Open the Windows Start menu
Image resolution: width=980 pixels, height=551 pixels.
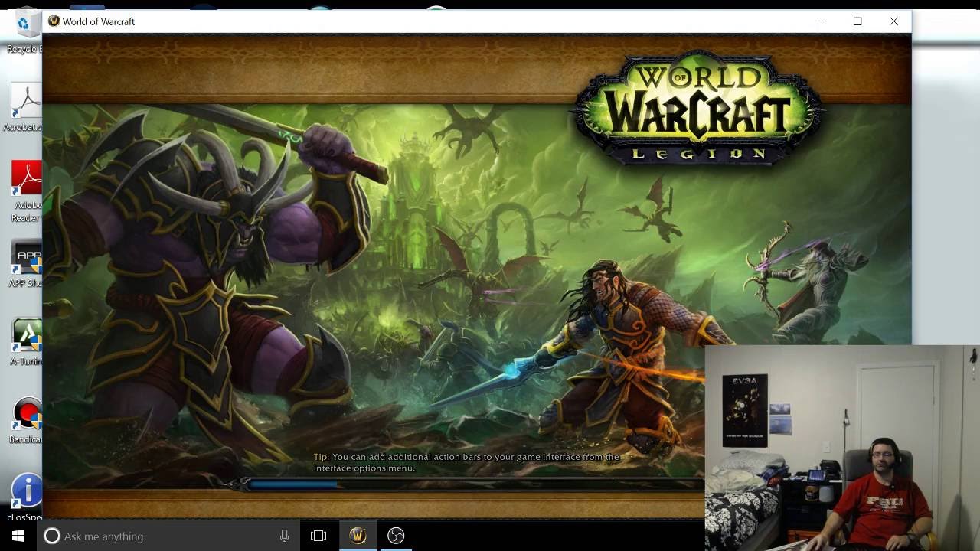click(18, 536)
